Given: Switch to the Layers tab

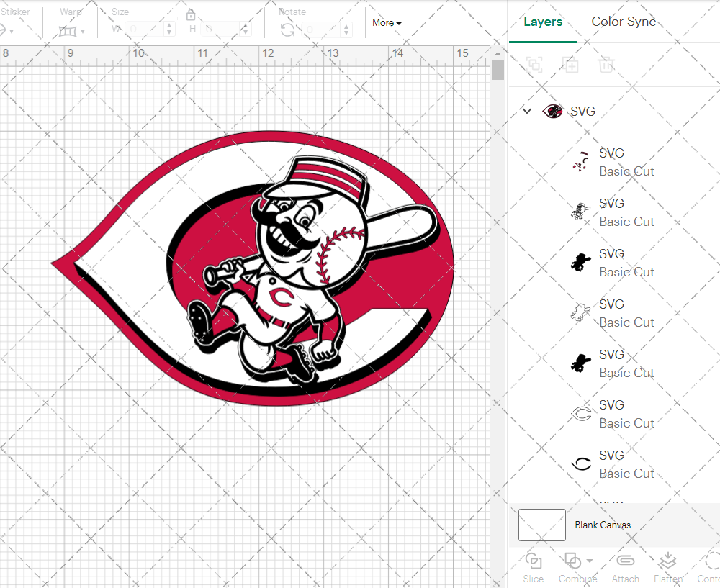Looking at the screenshot, I should point(543,22).
